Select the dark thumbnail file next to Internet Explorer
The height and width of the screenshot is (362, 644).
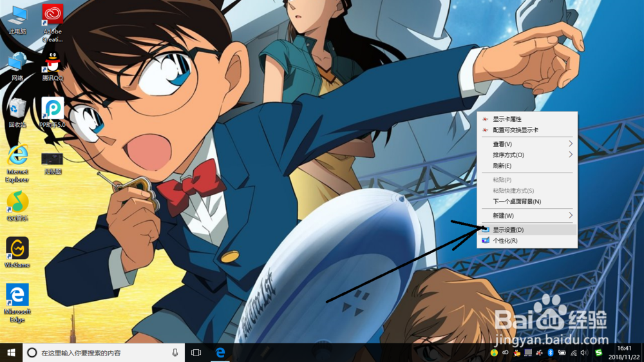click(53, 163)
